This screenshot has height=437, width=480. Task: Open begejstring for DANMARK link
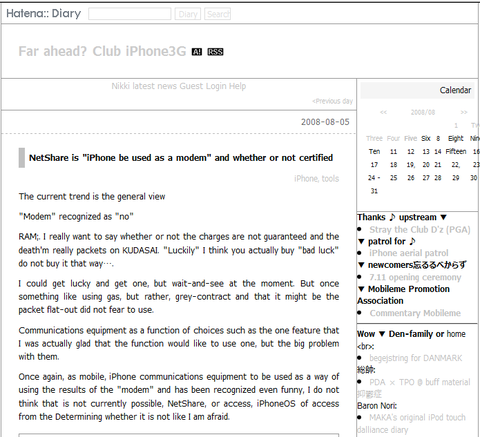click(416, 358)
